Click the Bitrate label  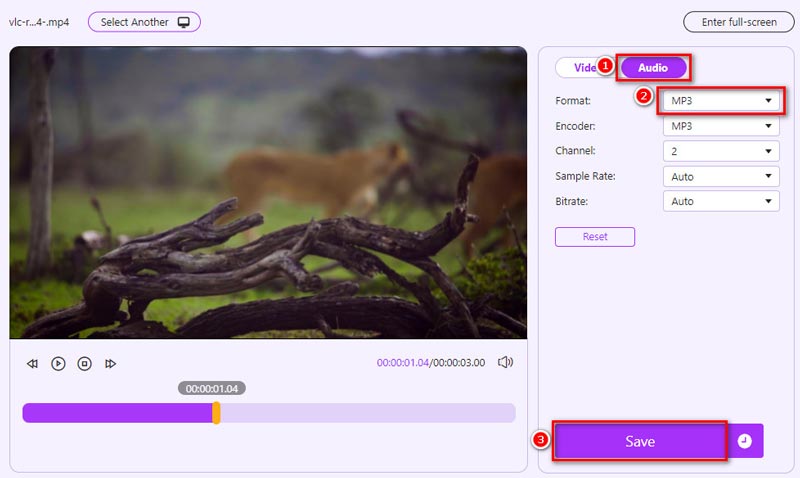[x=571, y=201]
